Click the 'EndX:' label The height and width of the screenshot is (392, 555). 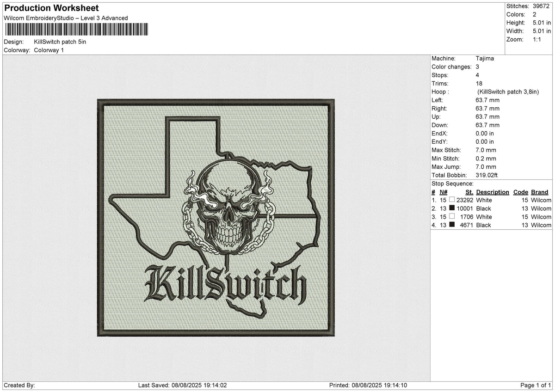click(440, 134)
